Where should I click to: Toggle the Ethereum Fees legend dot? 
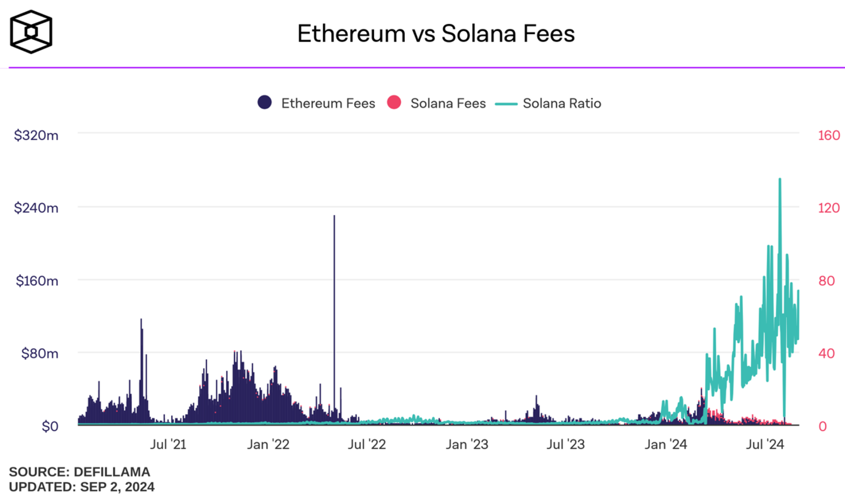click(x=264, y=103)
